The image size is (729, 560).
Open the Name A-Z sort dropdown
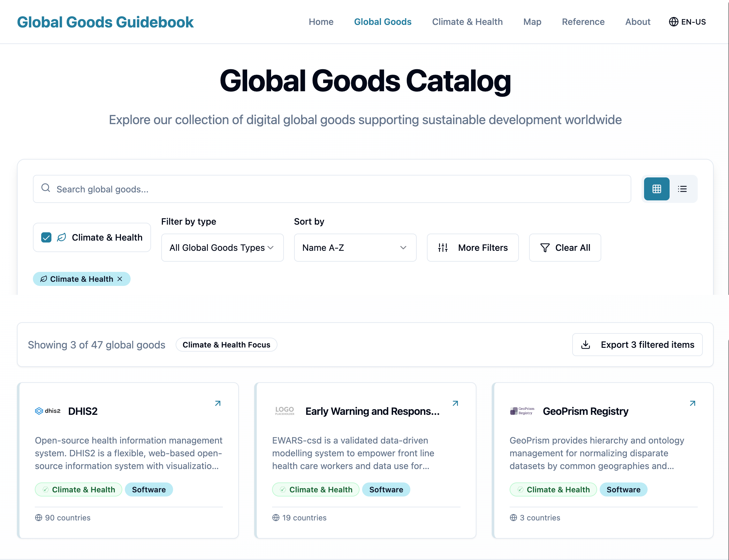point(355,248)
